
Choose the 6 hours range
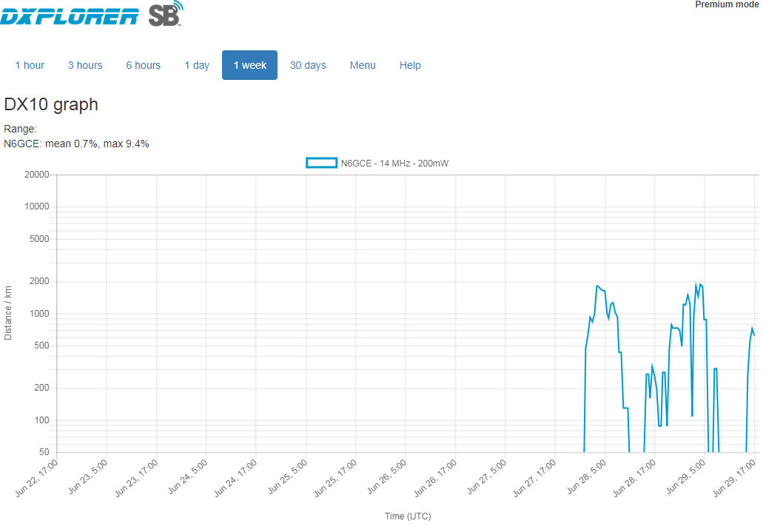pos(143,65)
